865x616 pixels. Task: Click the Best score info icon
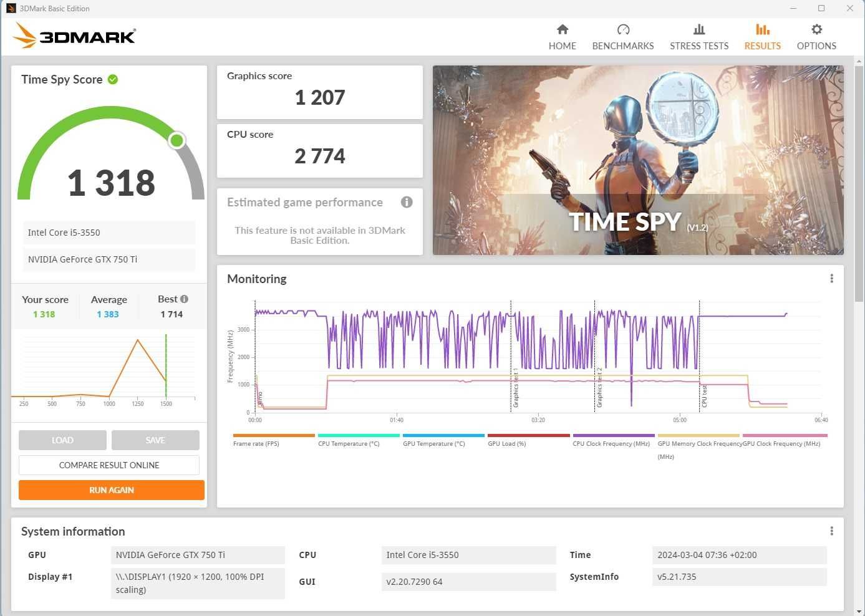184,299
